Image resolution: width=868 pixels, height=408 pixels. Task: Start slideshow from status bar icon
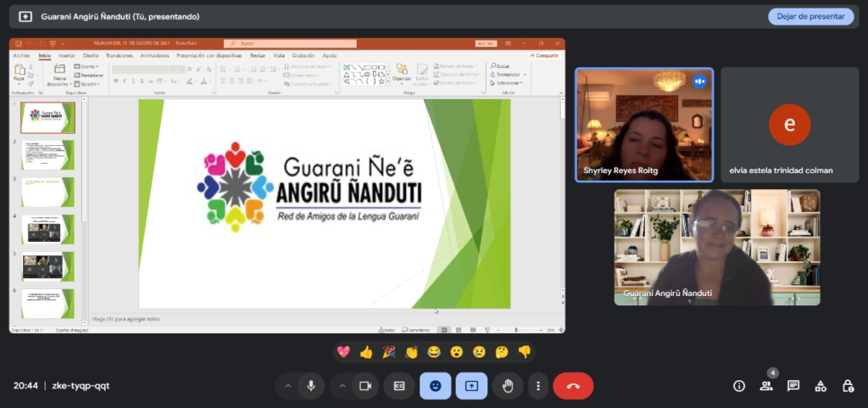point(487,330)
